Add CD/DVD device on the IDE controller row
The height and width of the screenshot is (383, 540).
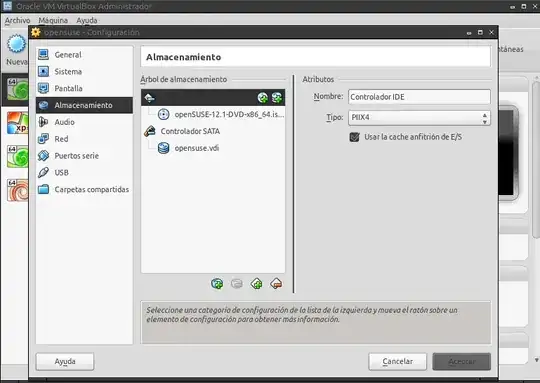[263, 98]
